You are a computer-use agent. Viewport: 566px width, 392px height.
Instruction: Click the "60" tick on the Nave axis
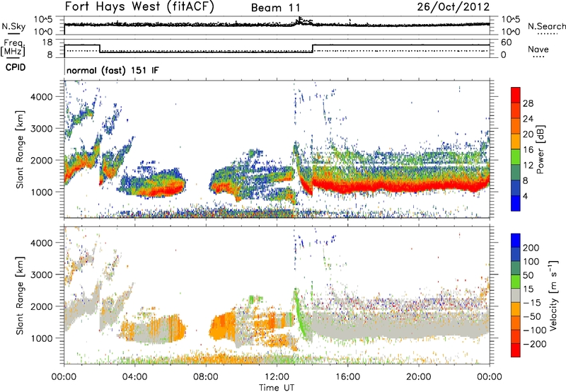point(507,42)
